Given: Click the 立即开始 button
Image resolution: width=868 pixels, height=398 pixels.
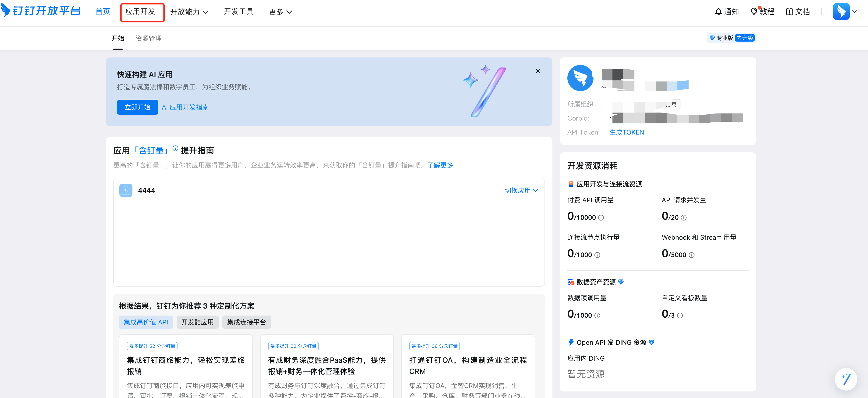Looking at the screenshot, I should point(137,107).
